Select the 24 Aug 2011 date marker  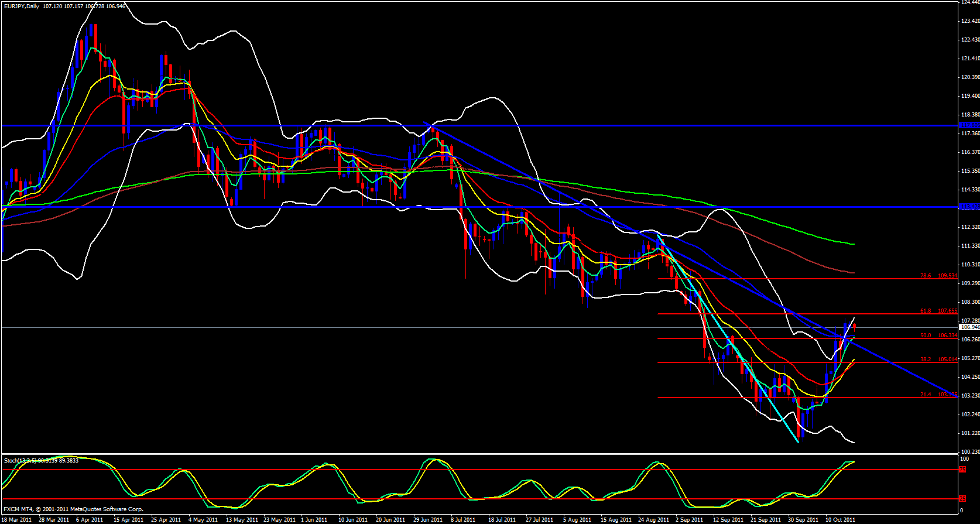pyautogui.click(x=653, y=519)
